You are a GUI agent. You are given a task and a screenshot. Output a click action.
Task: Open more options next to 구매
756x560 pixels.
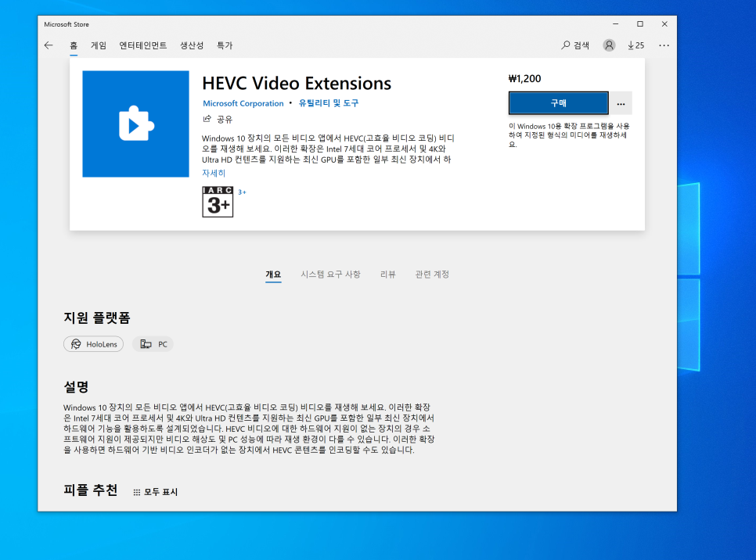pos(621,103)
